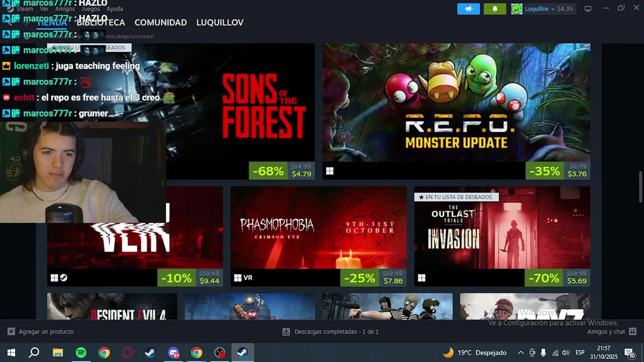644x362 pixels.
Task: Expand the Luquillov account dropdown arrow
Action: tap(553, 9)
